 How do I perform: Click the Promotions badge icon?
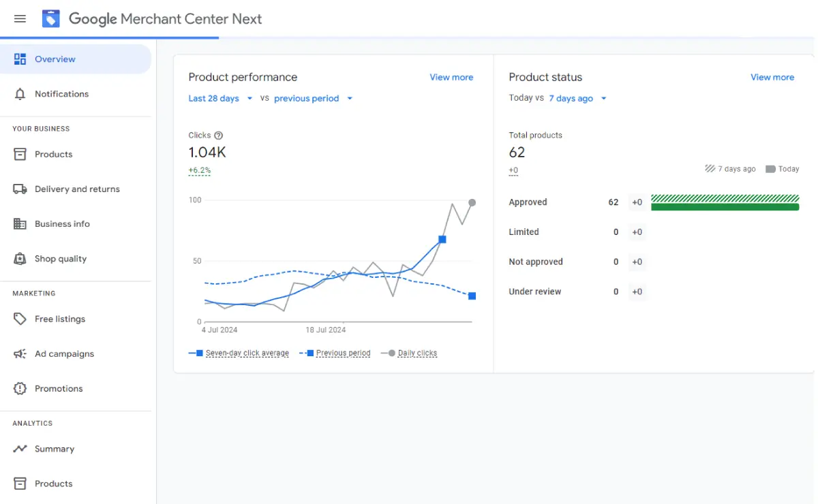[20, 389]
